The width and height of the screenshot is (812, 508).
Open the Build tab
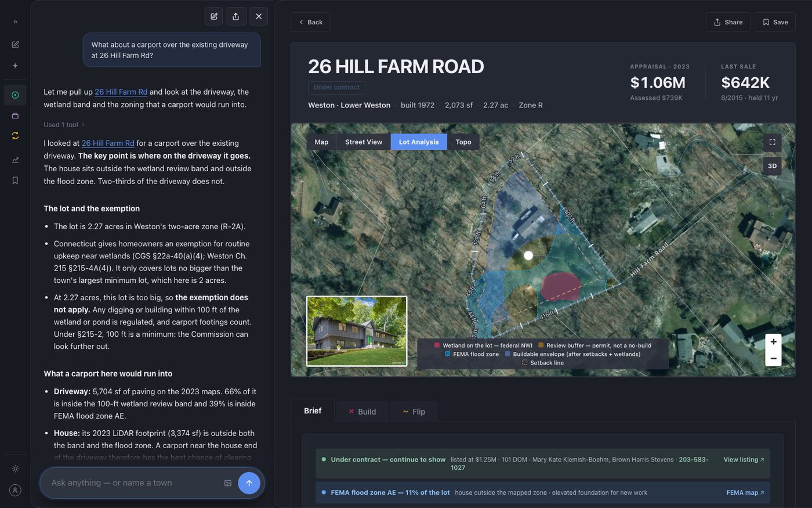coord(362,412)
